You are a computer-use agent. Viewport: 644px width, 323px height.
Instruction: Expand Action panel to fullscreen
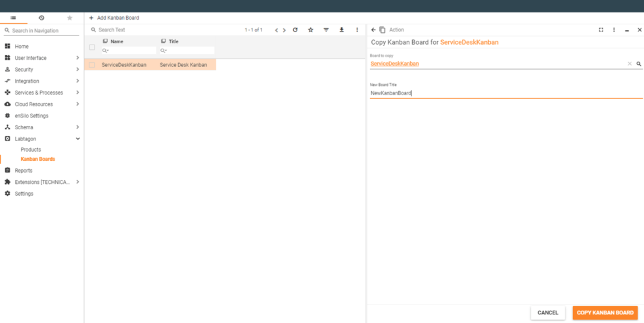click(x=601, y=30)
